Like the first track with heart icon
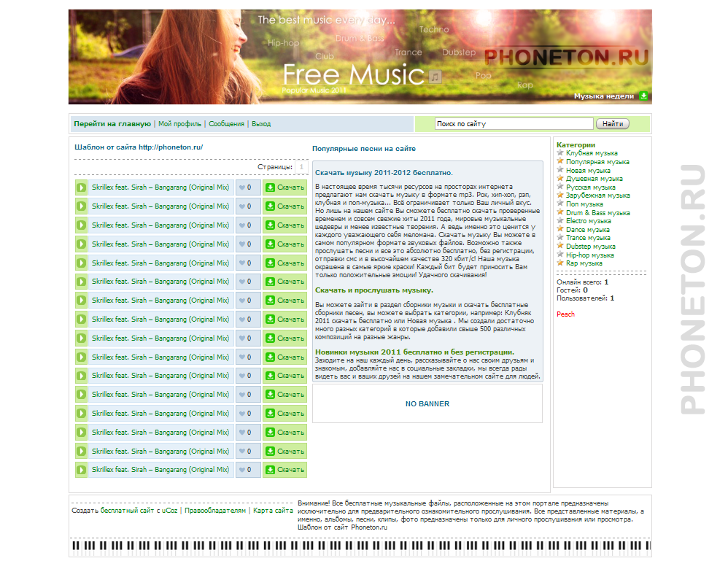The image size is (728, 569). point(243,187)
